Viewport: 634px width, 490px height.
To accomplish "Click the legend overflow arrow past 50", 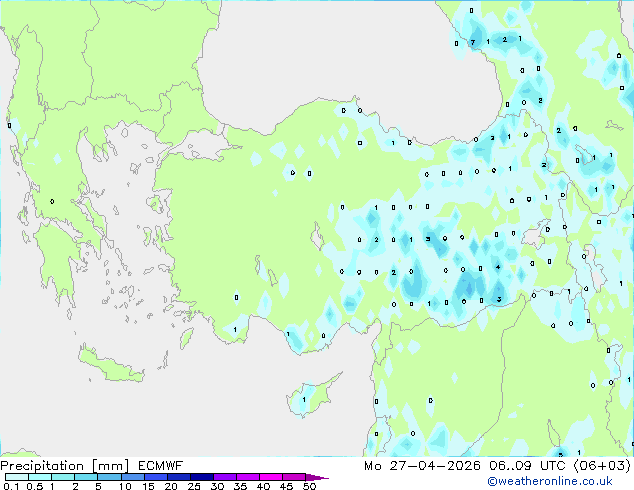I will pyautogui.click(x=317, y=477).
